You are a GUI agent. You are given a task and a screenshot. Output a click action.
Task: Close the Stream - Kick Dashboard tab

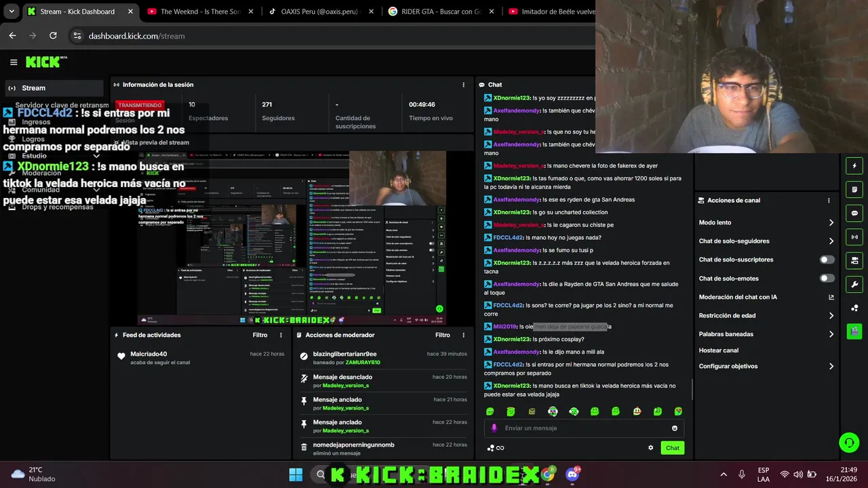130,12
